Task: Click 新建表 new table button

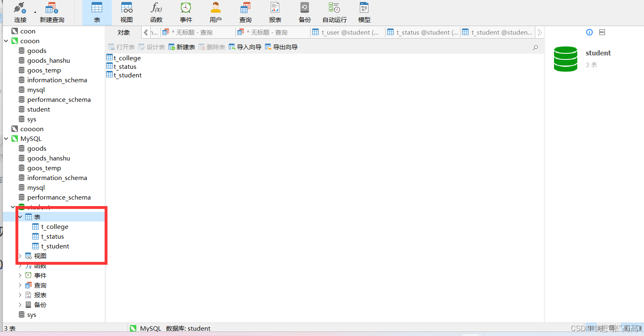Action: [x=182, y=47]
